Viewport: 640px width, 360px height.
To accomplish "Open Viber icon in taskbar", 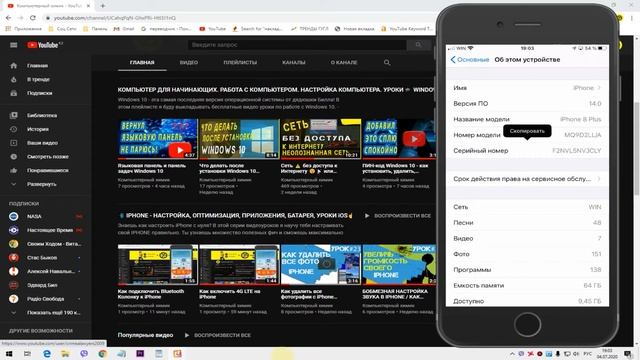I will [x=84, y=353].
